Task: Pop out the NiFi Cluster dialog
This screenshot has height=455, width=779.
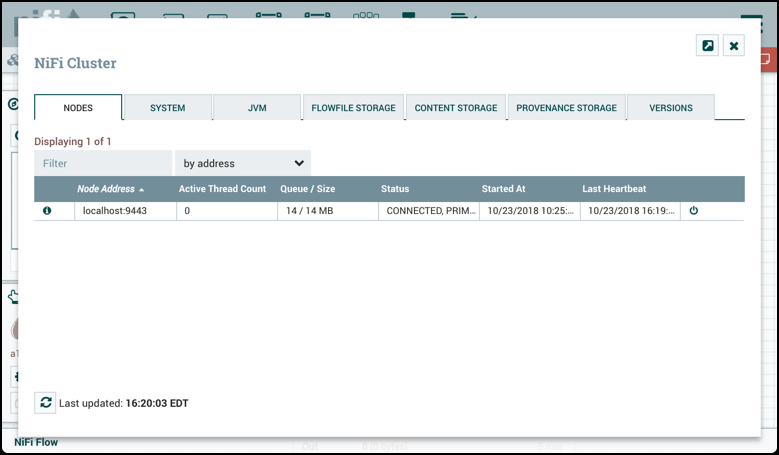Action: coord(707,46)
